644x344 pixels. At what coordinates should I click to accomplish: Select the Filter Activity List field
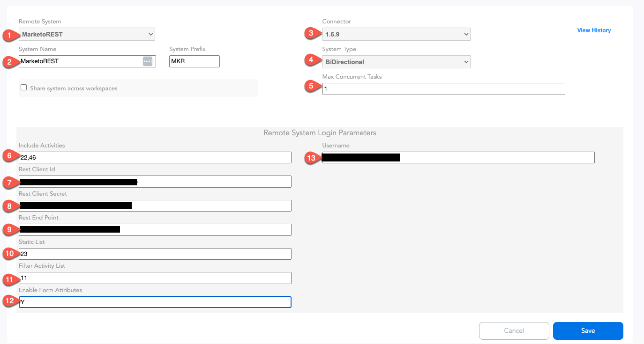tap(155, 278)
